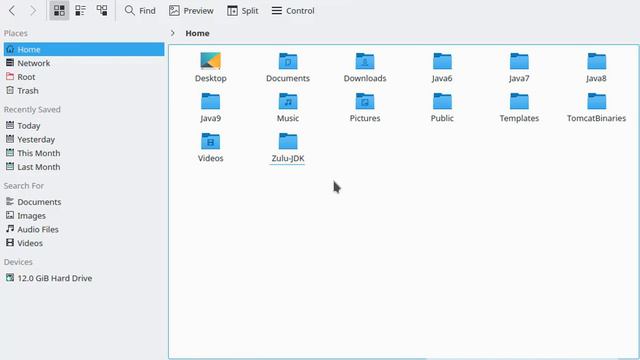Viewport: 640px width, 360px height.
Task: Select the Videos folder in file view
Action: [x=211, y=141]
